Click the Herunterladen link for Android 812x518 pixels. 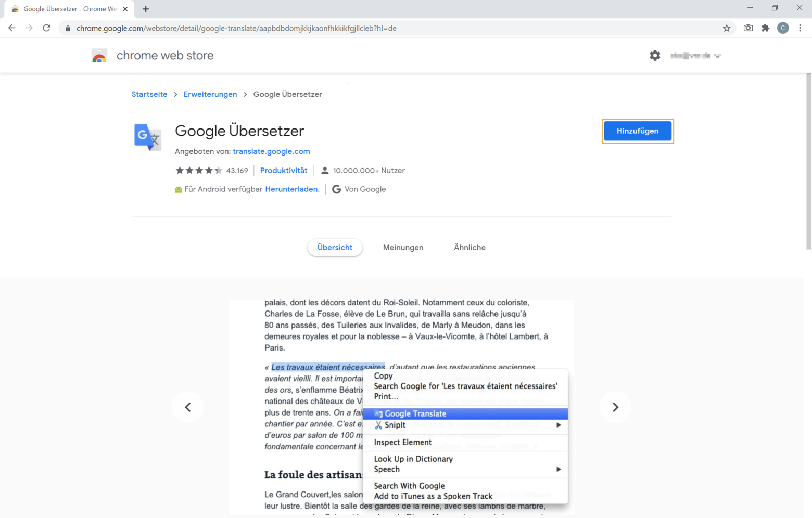(293, 189)
